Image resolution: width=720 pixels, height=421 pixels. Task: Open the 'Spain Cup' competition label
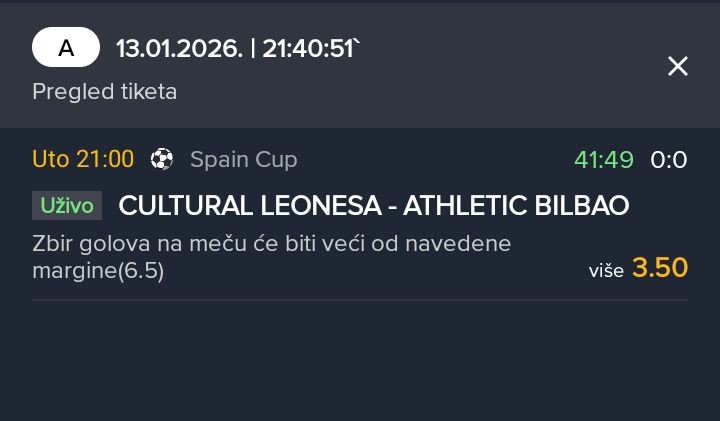click(x=243, y=159)
